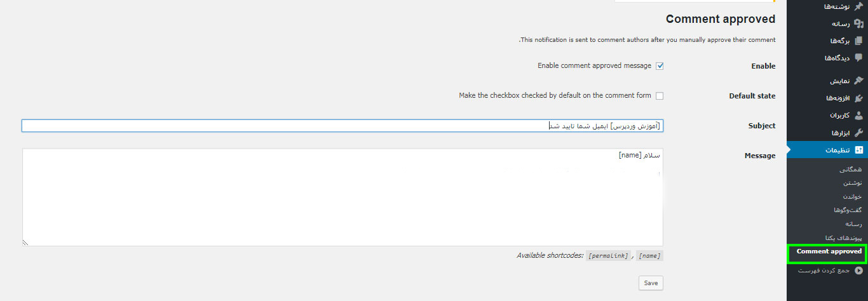Go to پیوندهای یکتا settings submenu
The height and width of the screenshot is (301, 868).
[x=844, y=237]
